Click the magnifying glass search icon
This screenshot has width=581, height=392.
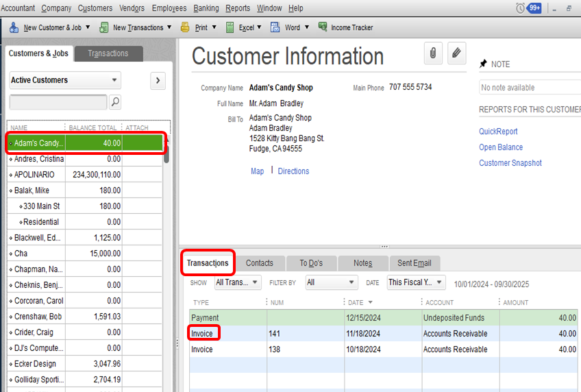(x=115, y=102)
